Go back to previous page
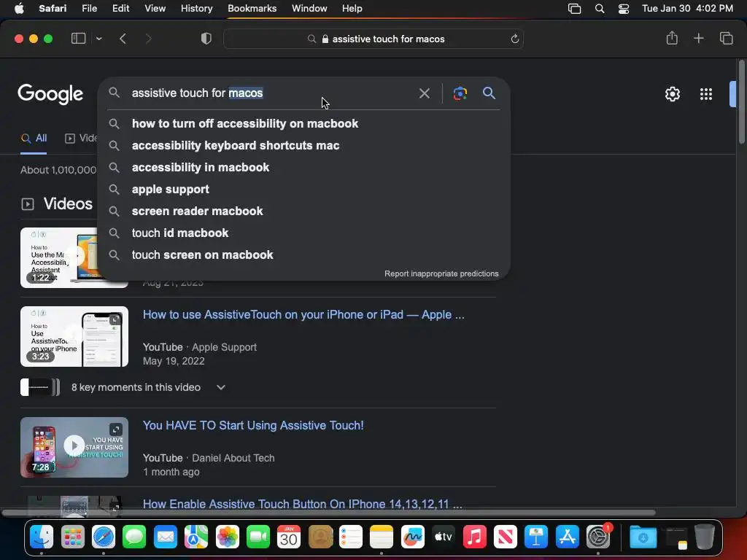747x560 pixels. tap(123, 39)
